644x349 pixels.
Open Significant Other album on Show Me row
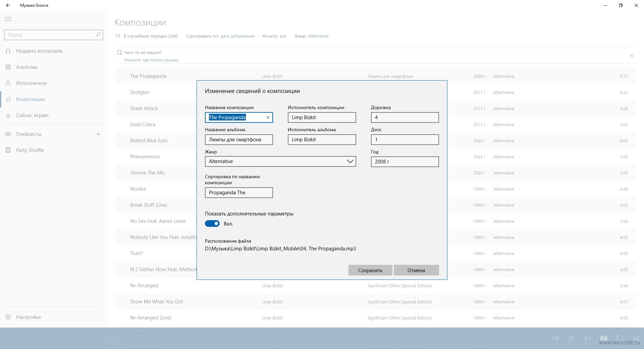coord(399,302)
